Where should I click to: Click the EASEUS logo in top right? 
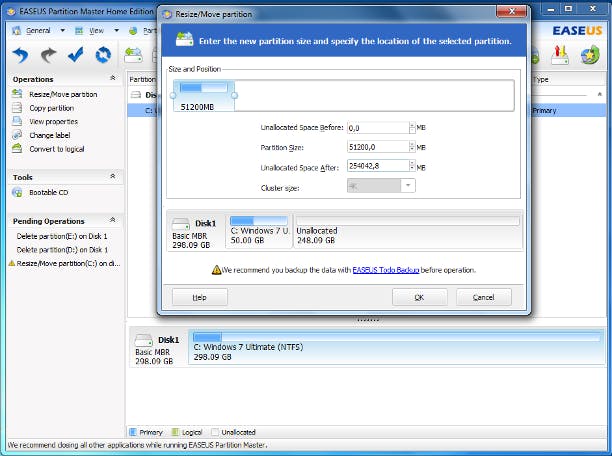click(x=577, y=30)
